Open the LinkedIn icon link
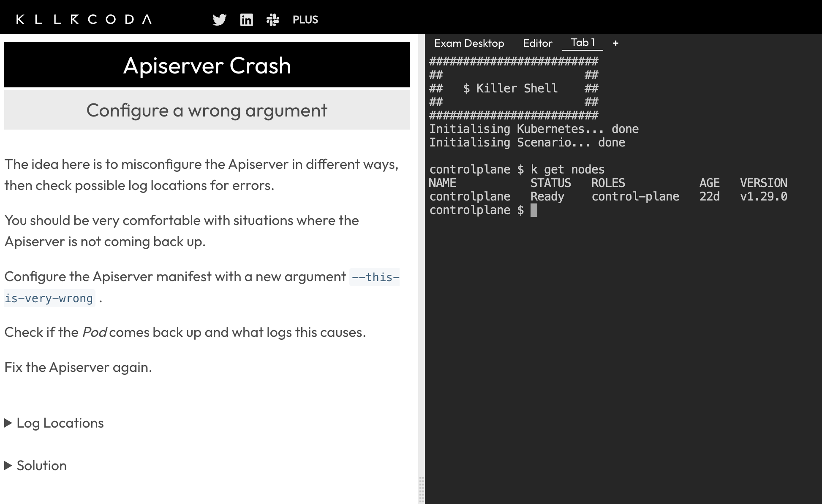Viewport: 822px width, 504px height. click(x=246, y=19)
